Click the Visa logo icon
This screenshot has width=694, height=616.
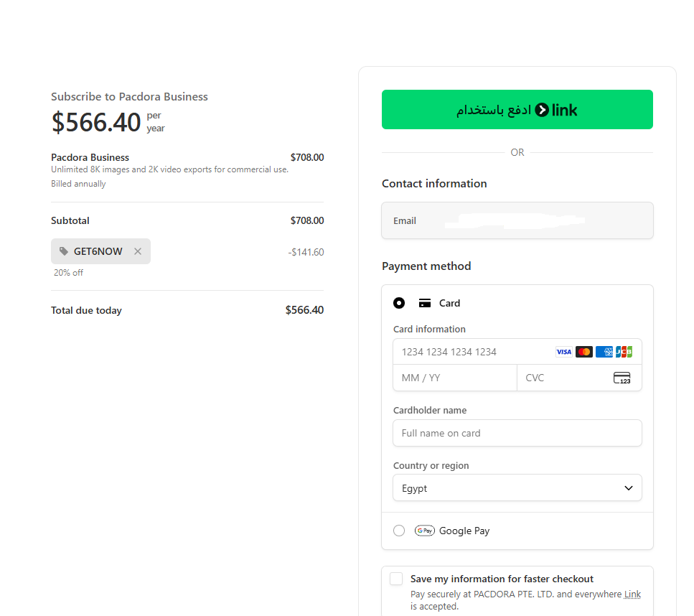(x=564, y=352)
